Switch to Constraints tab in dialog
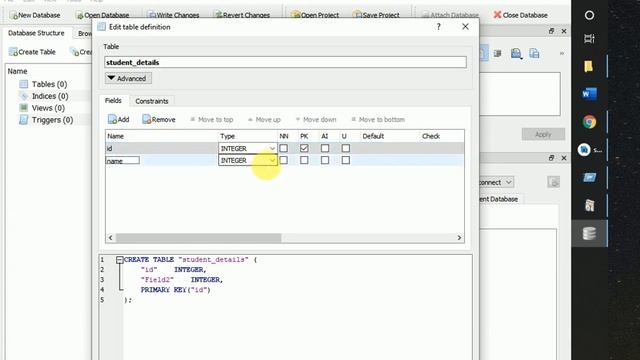 pos(151,101)
